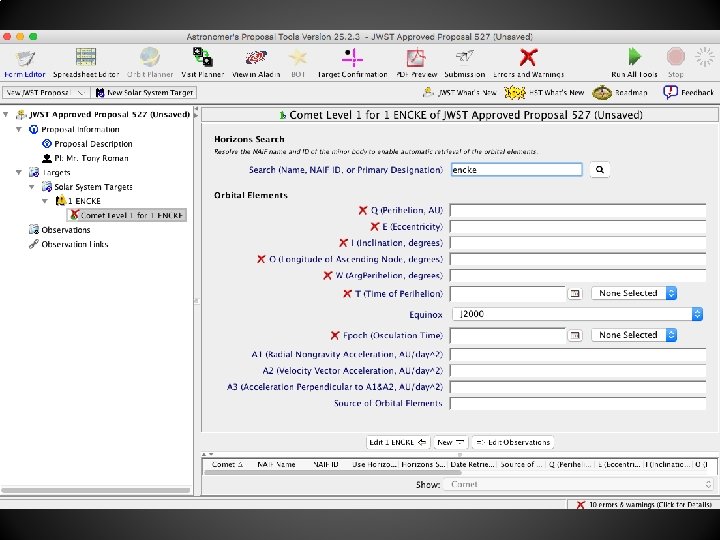Screen dimensions: 720x540
Task: Click the NAIF Name column header
Action: (x=276, y=464)
